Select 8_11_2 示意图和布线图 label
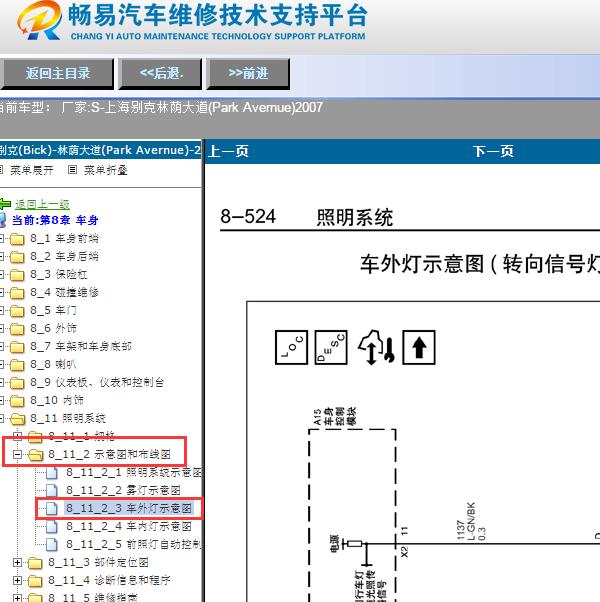The height and width of the screenshot is (602, 600). pos(109,455)
